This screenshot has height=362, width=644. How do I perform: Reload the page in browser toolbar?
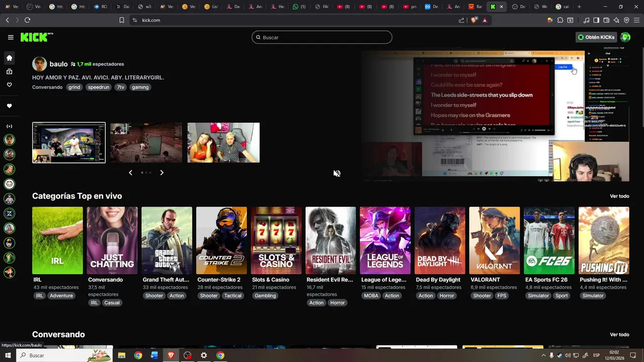coord(27,20)
